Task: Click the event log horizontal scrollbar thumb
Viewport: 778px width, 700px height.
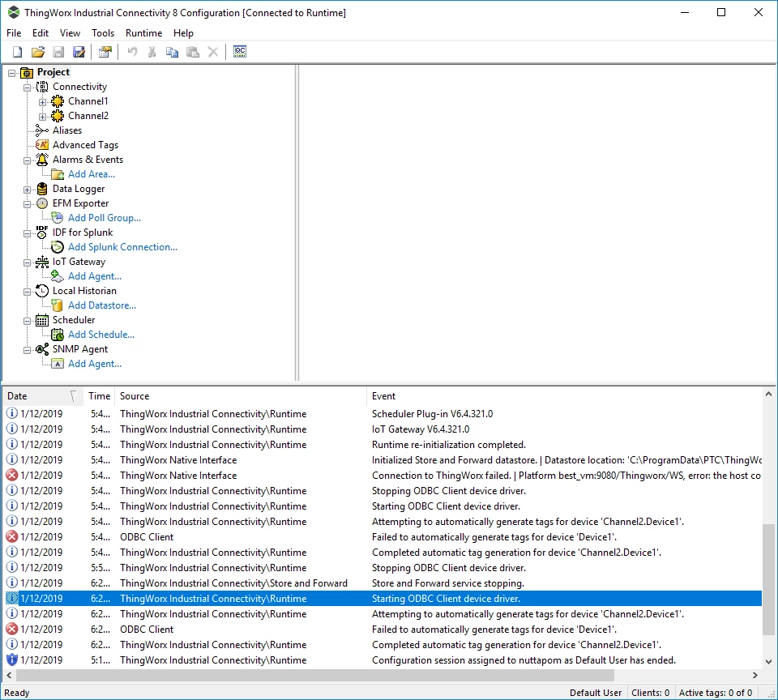Action: pyautogui.click(x=315, y=675)
